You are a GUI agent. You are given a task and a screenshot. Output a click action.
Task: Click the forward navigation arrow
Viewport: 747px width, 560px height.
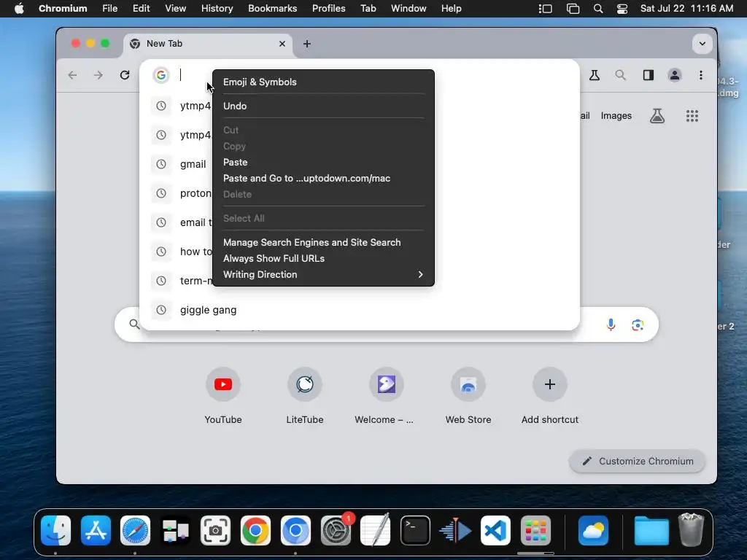pyautogui.click(x=98, y=75)
